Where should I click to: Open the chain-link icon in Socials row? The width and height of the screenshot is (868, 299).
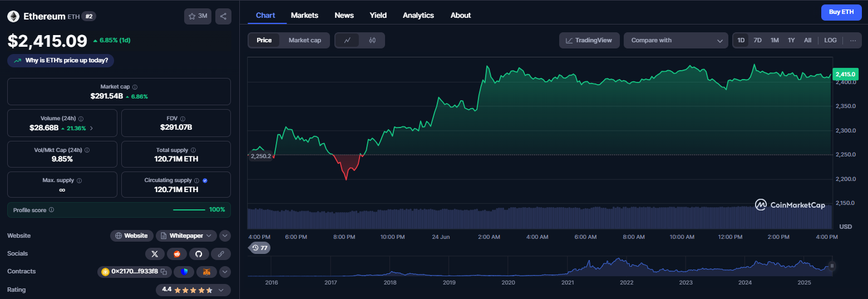[221, 254]
